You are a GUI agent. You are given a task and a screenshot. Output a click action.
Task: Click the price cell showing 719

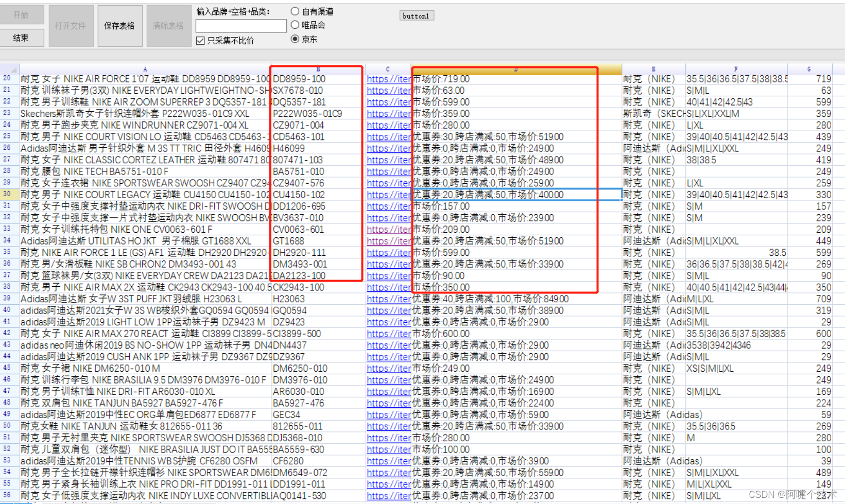(x=809, y=79)
